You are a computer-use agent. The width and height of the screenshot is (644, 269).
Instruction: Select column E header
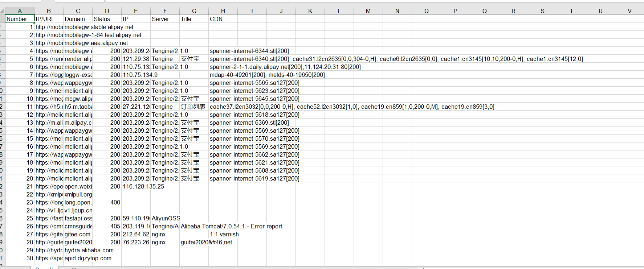(x=136, y=11)
